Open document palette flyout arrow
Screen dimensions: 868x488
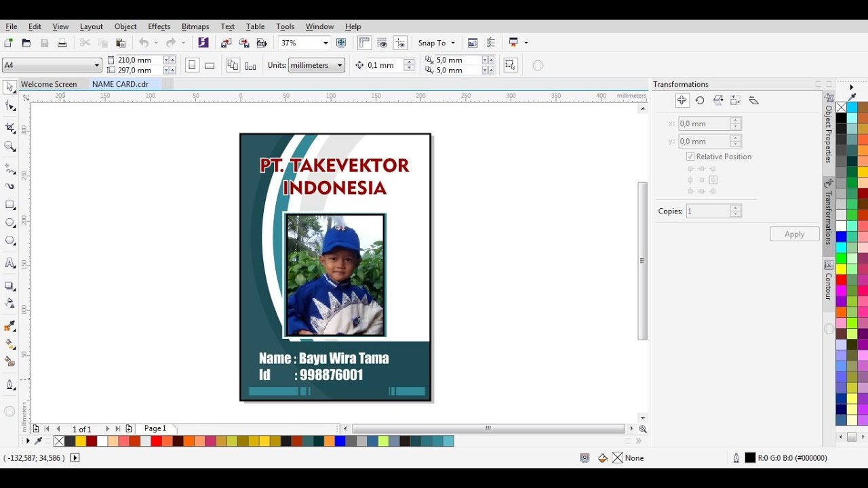click(x=28, y=441)
